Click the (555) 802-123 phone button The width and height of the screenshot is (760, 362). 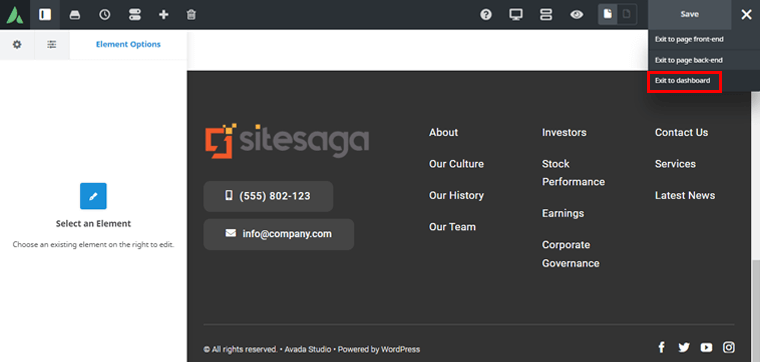(268, 196)
